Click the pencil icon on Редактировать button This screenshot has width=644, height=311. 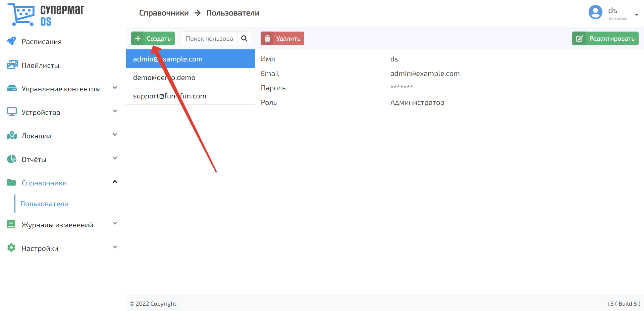(579, 39)
